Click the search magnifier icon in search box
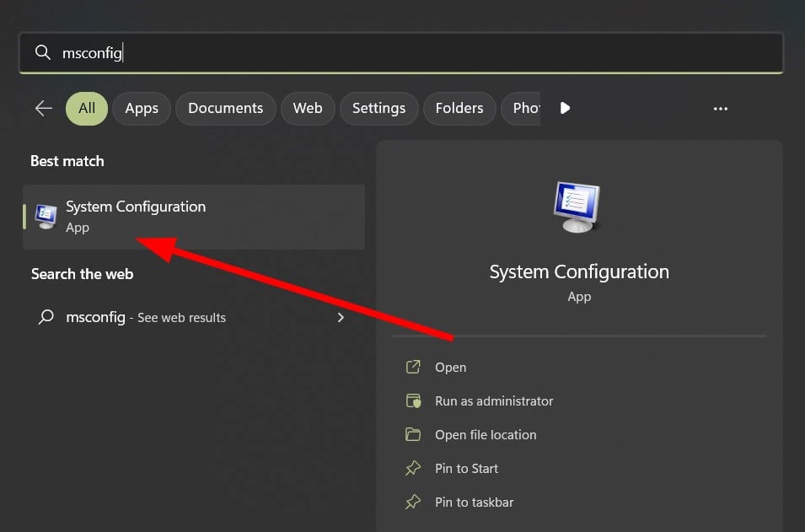Viewport: 805px width, 532px height. (43, 52)
